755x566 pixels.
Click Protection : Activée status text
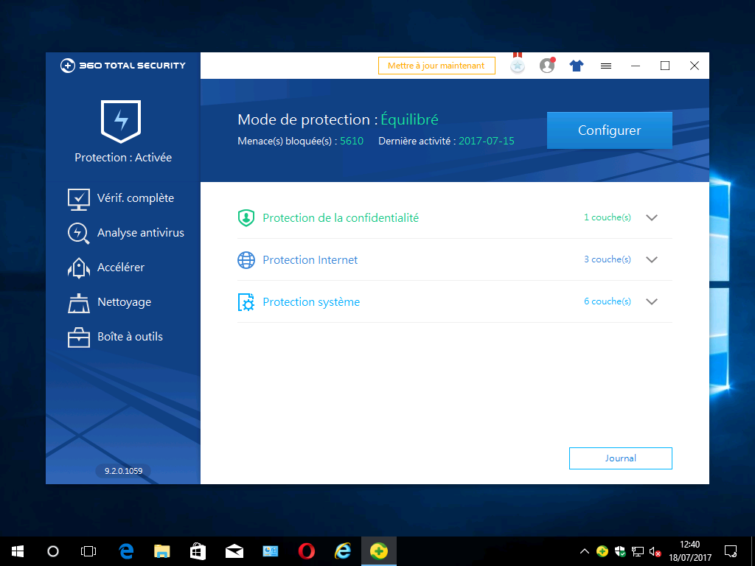pos(123,158)
